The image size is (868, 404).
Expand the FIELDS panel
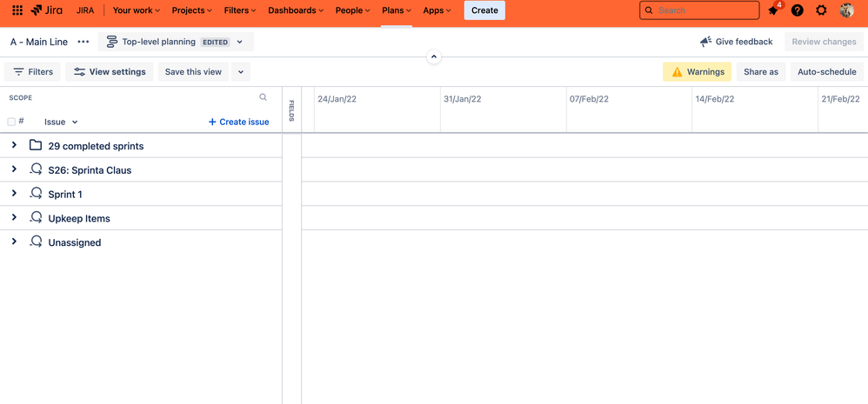[291, 110]
